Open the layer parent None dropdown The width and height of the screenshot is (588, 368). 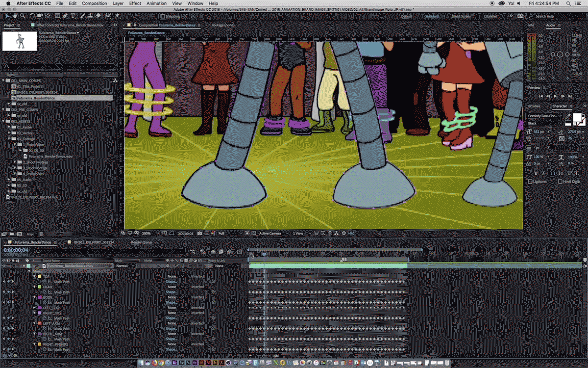click(x=227, y=265)
